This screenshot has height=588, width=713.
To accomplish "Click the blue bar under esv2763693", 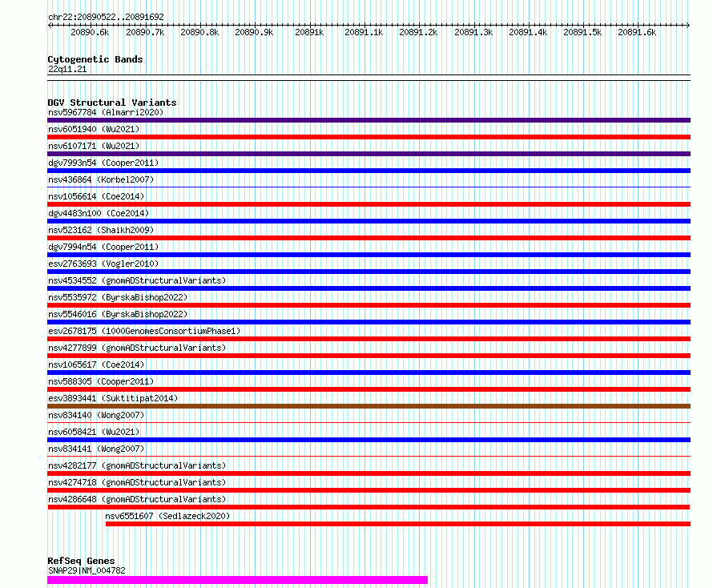I will point(369,272).
